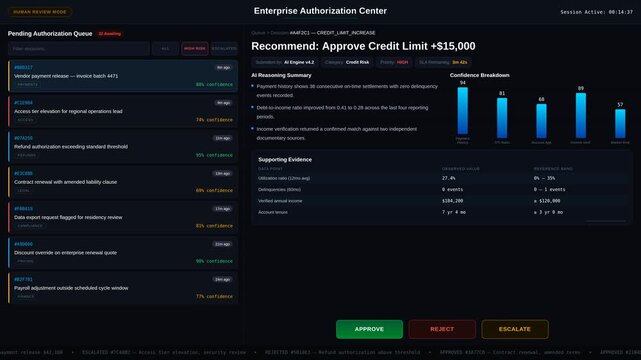Open Payroll adjustment outside scheduled cycle window
This screenshot has height=360, width=641.
pyautogui.click(x=123, y=288)
